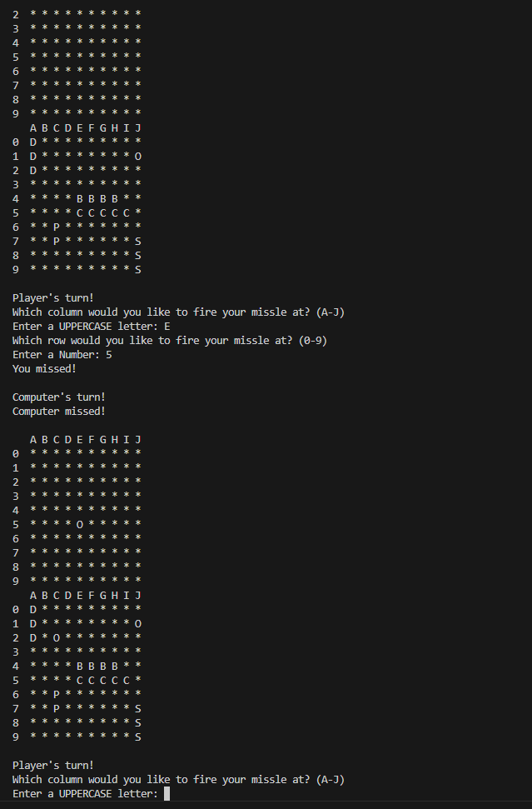Click the "(A-J)" hint in the last column question
Screen dimensions: 532x809
[x=331, y=780]
